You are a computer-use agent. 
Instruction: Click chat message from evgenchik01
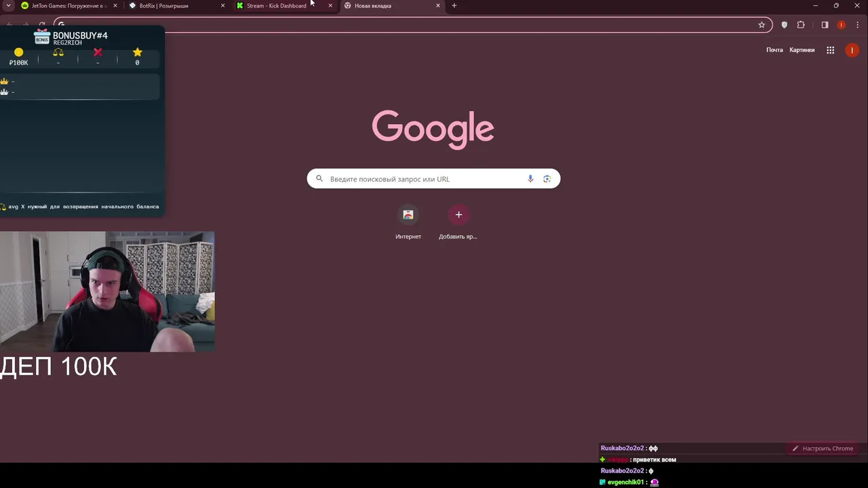pyautogui.click(x=629, y=483)
